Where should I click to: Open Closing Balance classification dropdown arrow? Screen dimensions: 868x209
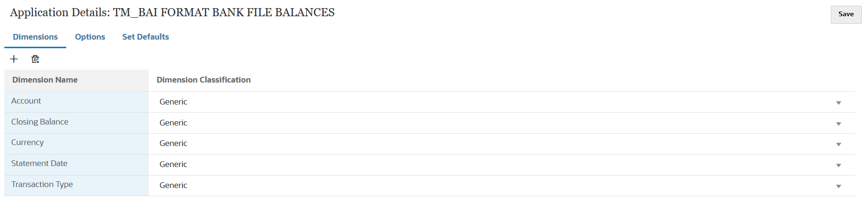838,124
